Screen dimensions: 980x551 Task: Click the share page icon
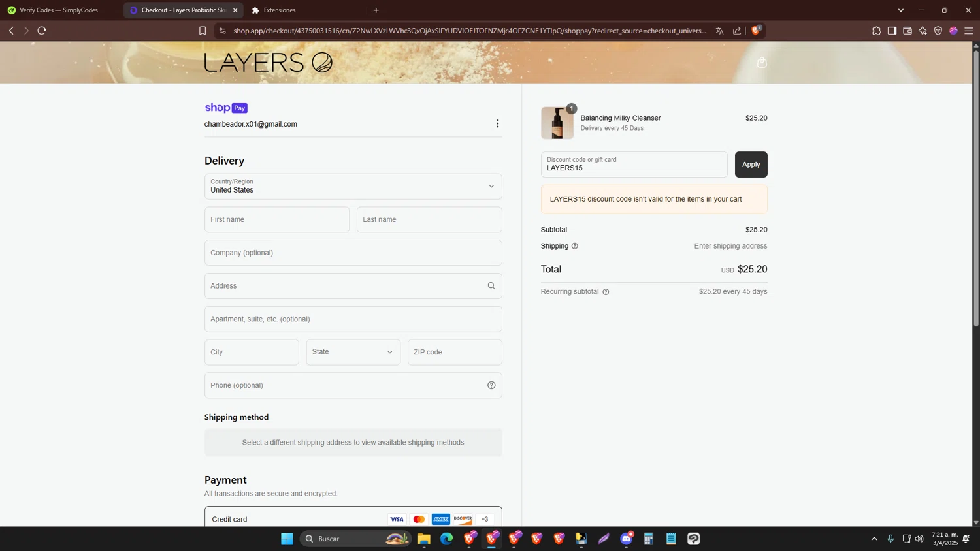[x=737, y=31]
